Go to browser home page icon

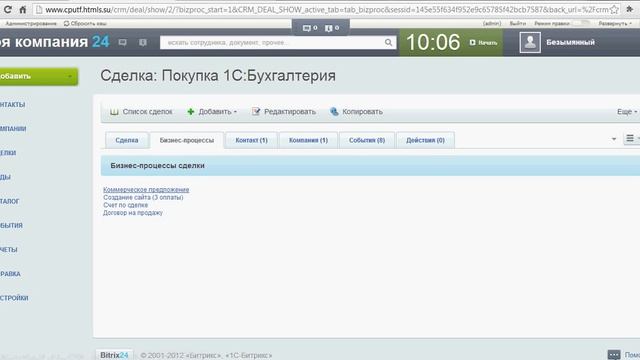(x=22, y=9)
